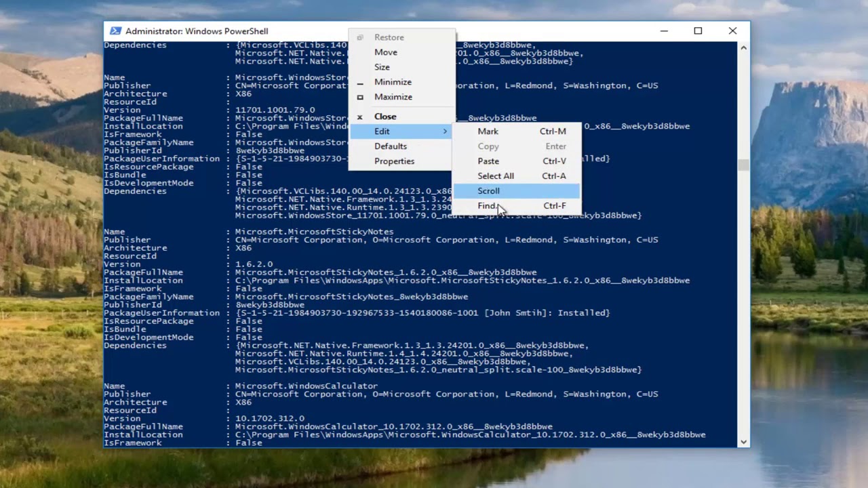The width and height of the screenshot is (868, 488).
Task: Click the vertical scrollbar thumb
Action: pyautogui.click(x=744, y=165)
